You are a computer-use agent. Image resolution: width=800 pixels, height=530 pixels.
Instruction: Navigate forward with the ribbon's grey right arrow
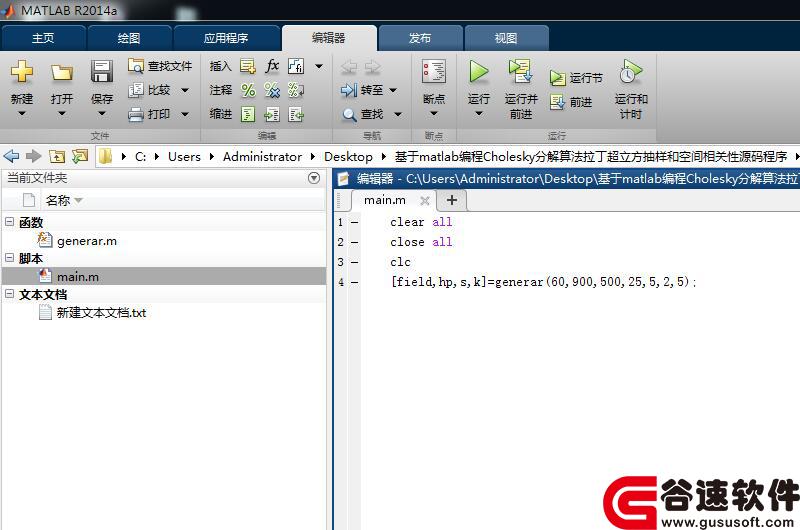(372, 66)
